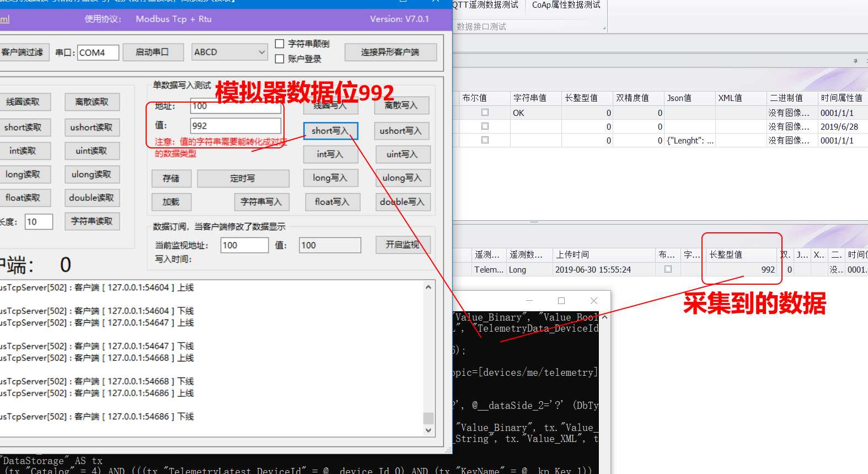Click the COM4 serial port field
Viewport: 868px width, 474px height.
coord(98,52)
